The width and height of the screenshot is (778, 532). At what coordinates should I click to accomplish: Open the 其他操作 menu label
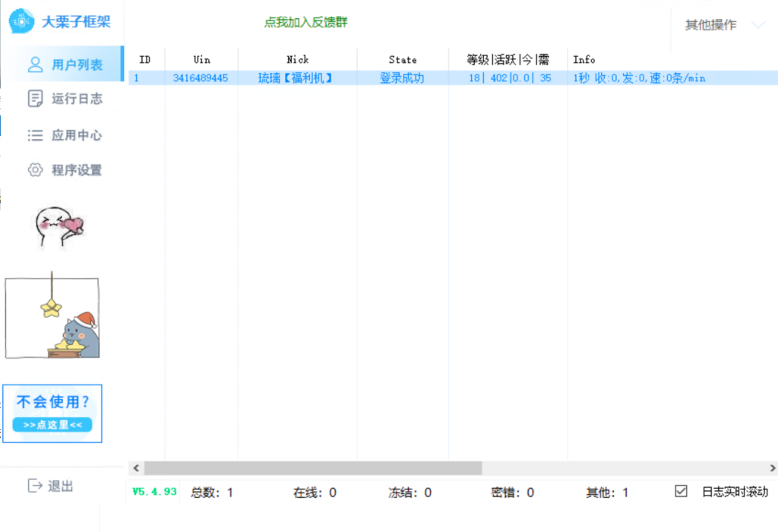710,25
